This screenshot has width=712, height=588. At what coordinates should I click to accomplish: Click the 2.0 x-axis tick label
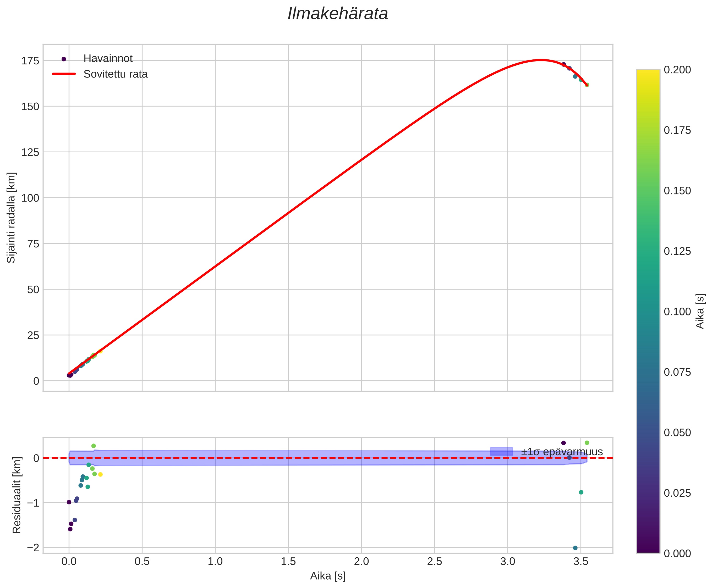click(361, 562)
